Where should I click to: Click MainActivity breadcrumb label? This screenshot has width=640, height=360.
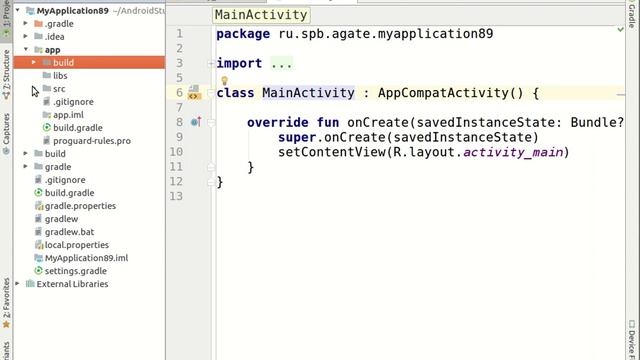pos(261,15)
